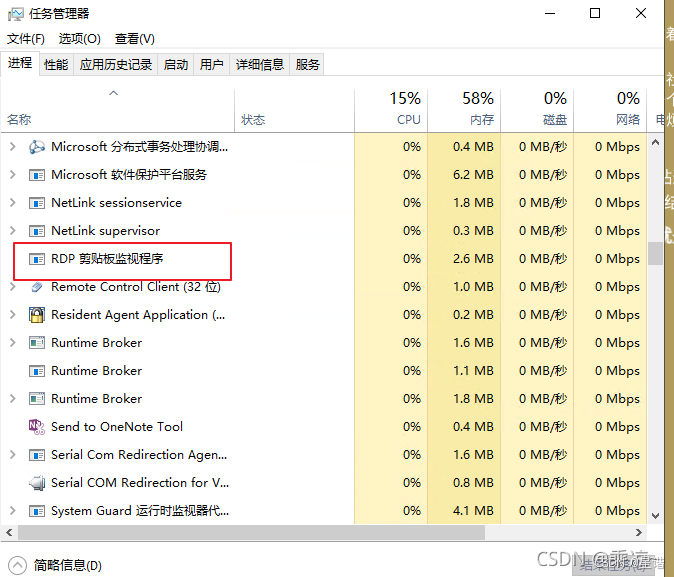
Task: Maximize the Task Manager window
Action: pyautogui.click(x=595, y=14)
